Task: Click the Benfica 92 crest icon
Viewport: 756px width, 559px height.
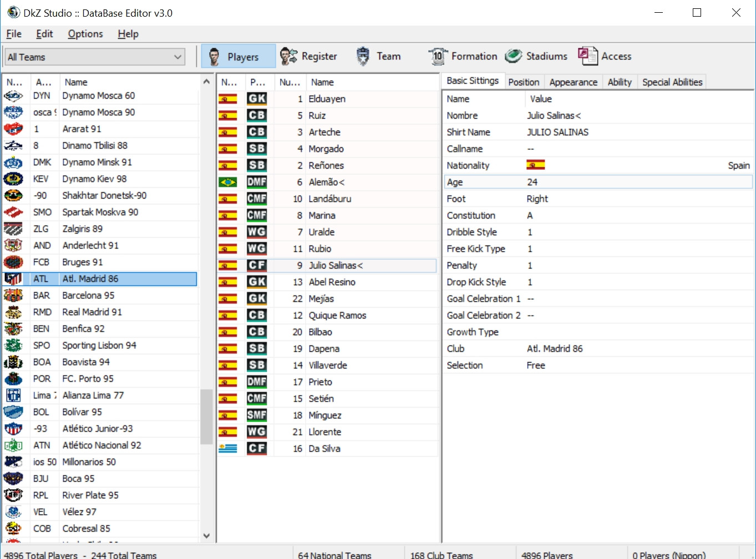Action: [x=13, y=329]
